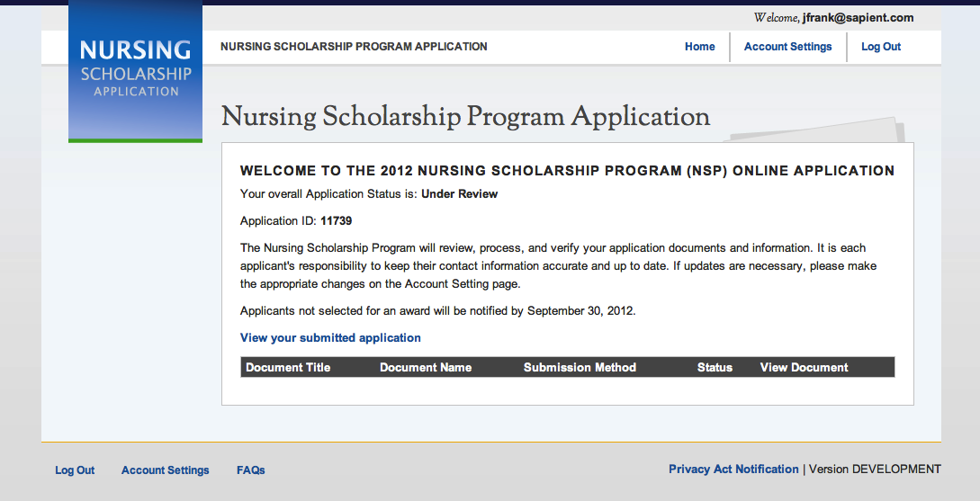Viewport: 980px width, 501px height.
Task: Click the footer Log Out link
Action: (75, 470)
